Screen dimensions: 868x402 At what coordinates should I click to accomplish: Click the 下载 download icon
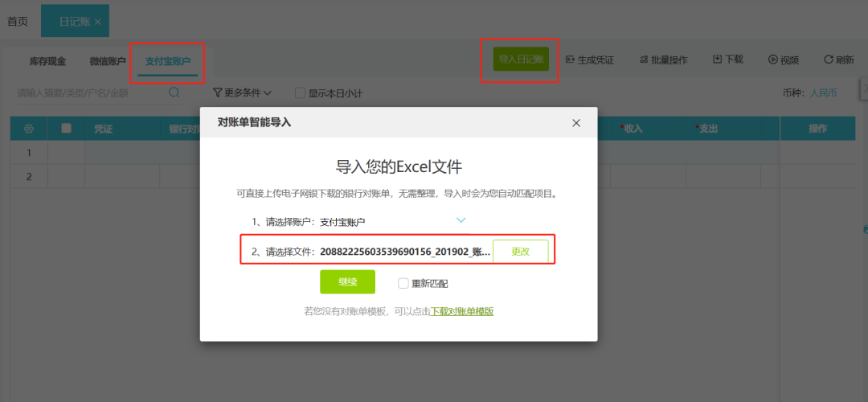[x=717, y=59]
